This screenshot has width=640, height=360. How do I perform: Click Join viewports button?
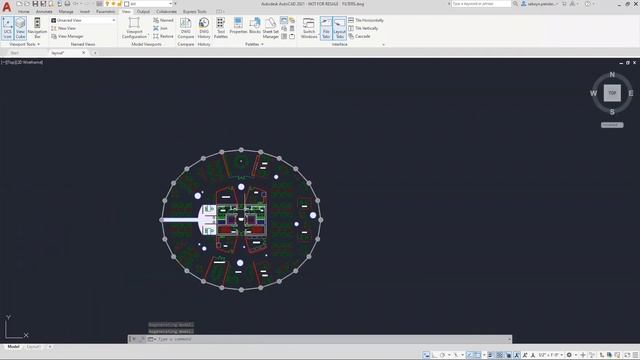click(x=160, y=28)
